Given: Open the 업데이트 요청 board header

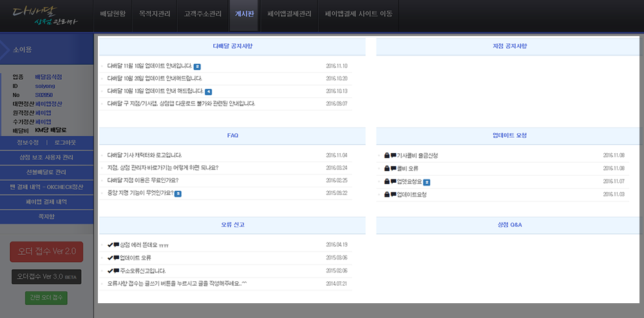Looking at the screenshot, I should [x=509, y=135].
